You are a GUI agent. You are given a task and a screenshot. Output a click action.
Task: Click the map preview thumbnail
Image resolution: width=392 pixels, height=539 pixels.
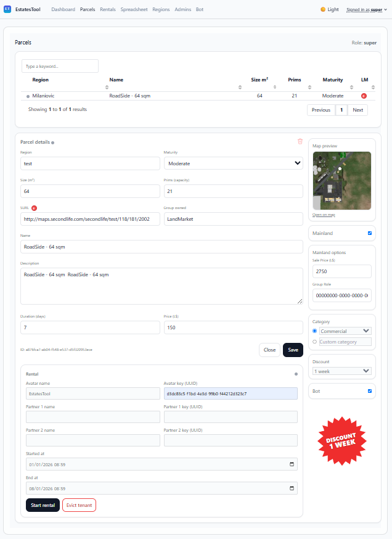click(x=341, y=181)
